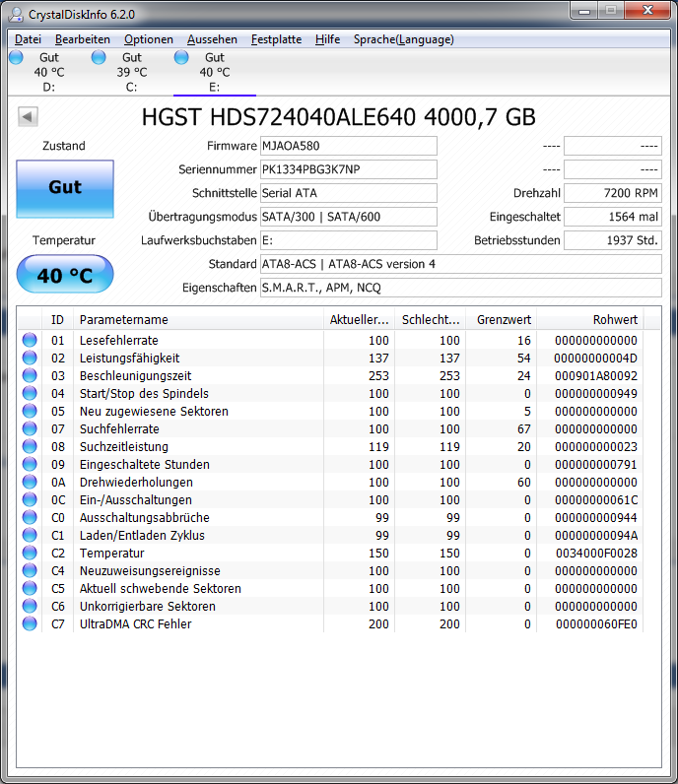The height and width of the screenshot is (784, 678).
Task: Click status orb for Ausschaltungsabbrüche row
Action: click(30, 517)
